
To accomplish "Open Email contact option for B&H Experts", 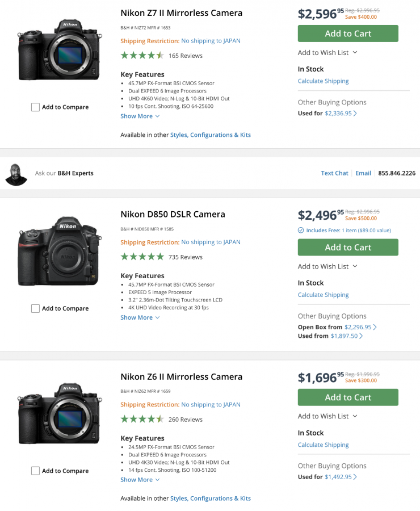I will point(363,173).
